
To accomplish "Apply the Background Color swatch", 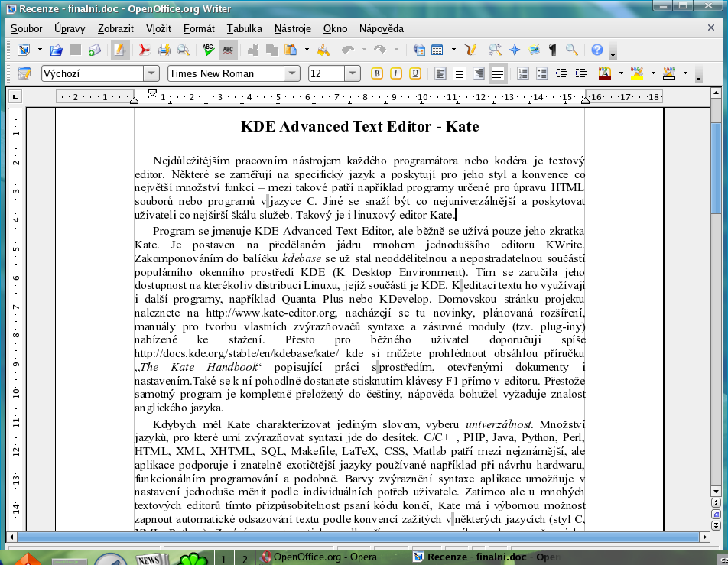I will pyautogui.click(x=669, y=73).
